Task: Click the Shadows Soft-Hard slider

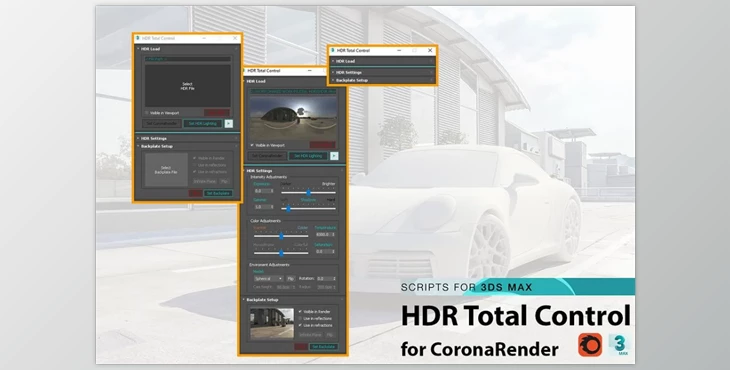Action: click(x=308, y=209)
